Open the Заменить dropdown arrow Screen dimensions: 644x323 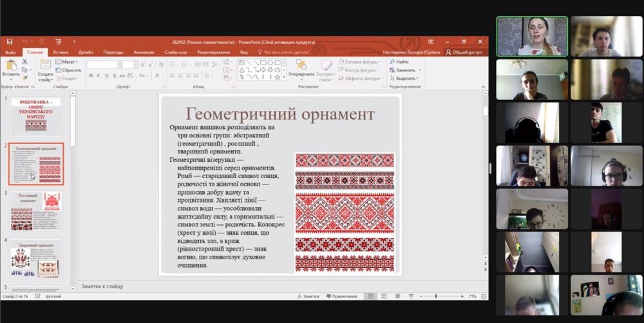[419, 70]
